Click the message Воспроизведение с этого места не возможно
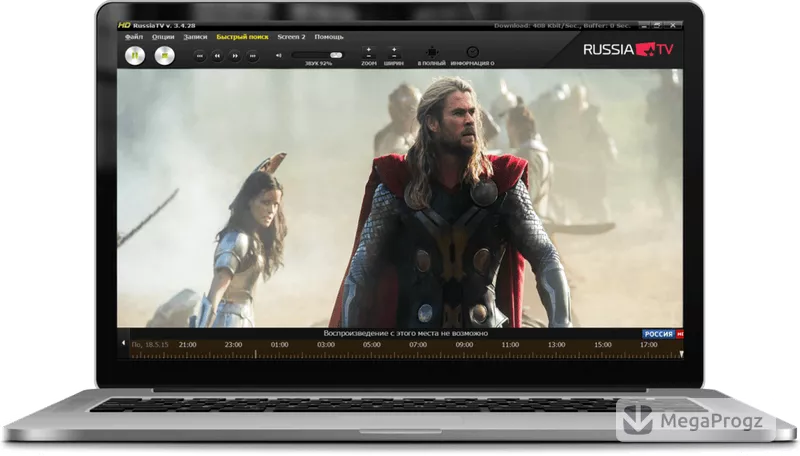The width and height of the screenshot is (800, 456). tap(406, 334)
